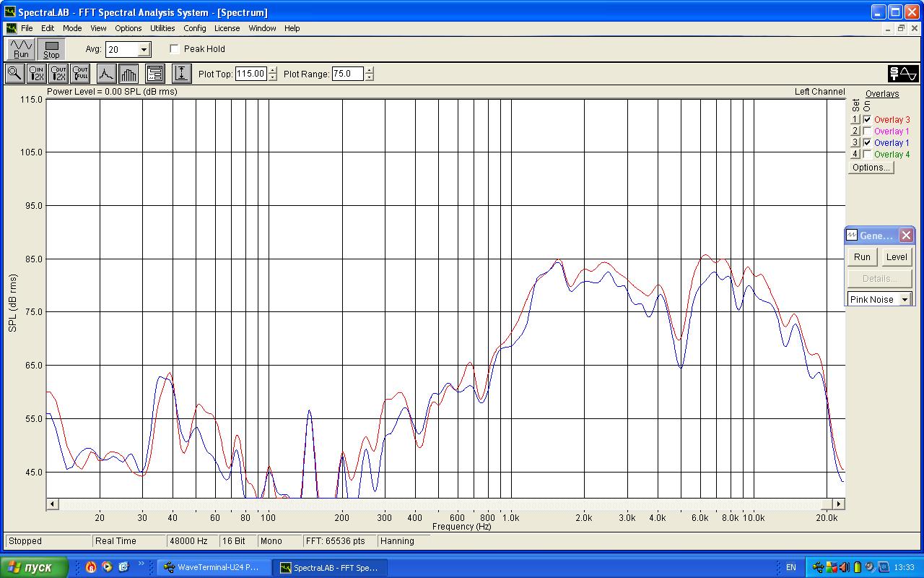Start the analyzer with the Run button
The image size is (924, 578).
[x=21, y=49]
